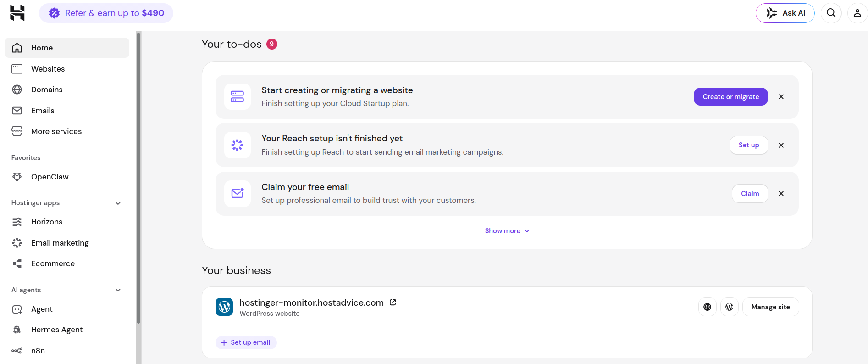Open hostinger-monitor.hostadvice.com site link
The height and width of the screenshot is (364, 868).
pyautogui.click(x=312, y=303)
